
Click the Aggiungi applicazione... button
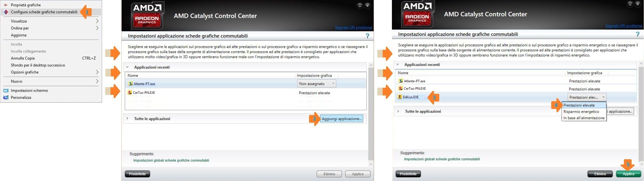pyautogui.click(x=341, y=119)
